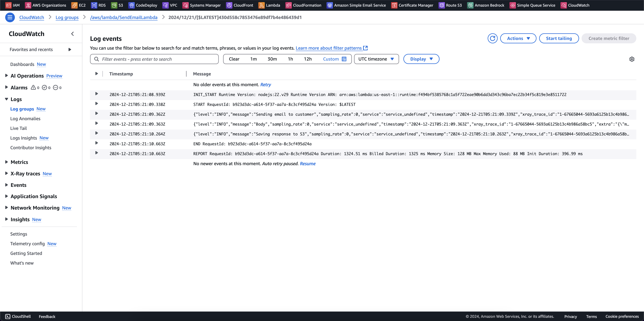Open the RDS service shortcut icon

pos(94,5)
